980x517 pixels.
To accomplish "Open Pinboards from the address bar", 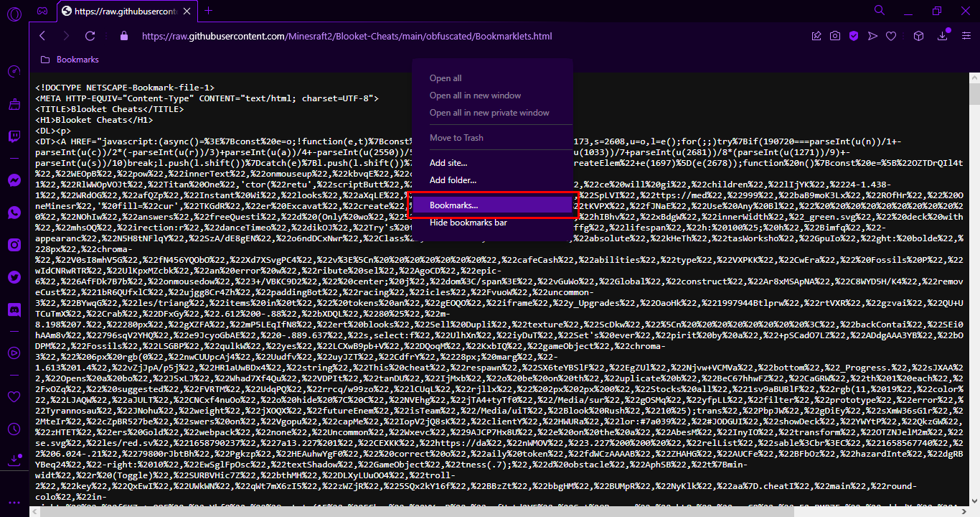I will [816, 36].
